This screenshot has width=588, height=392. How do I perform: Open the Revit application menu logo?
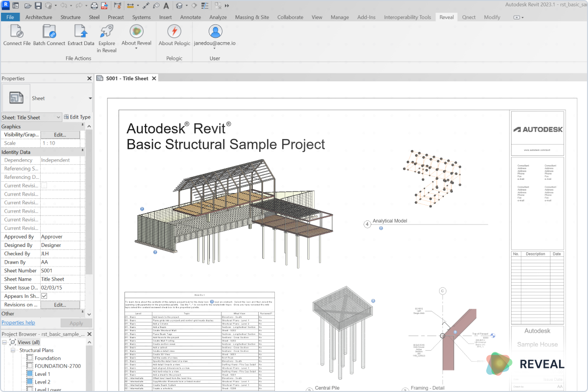coord(5,5)
